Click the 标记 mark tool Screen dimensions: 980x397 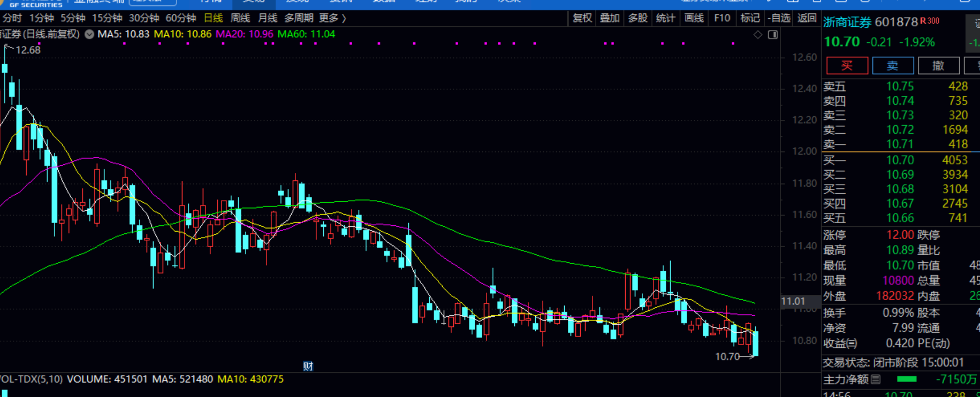click(750, 18)
